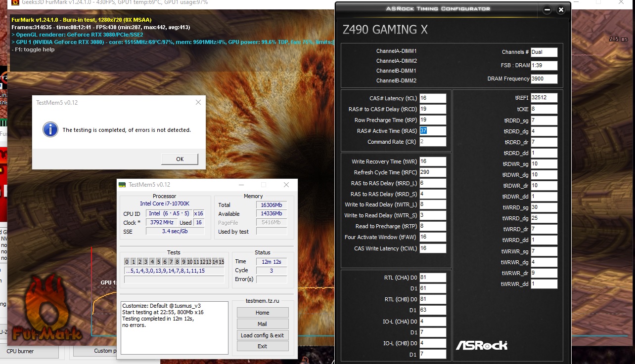Click the Write to Read Delay (tWTR_S) field
The height and width of the screenshot is (364, 635).
tap(433, 215)
